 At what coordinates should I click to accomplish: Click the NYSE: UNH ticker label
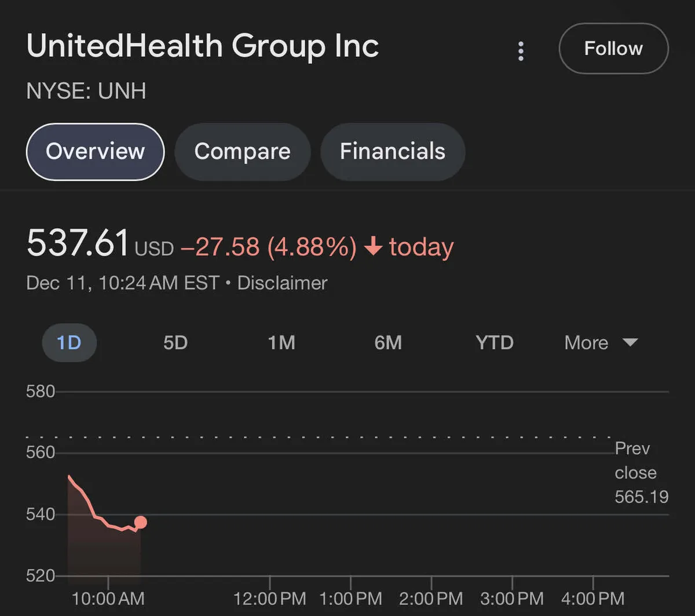pyautogui.click(x=86, y=91)
